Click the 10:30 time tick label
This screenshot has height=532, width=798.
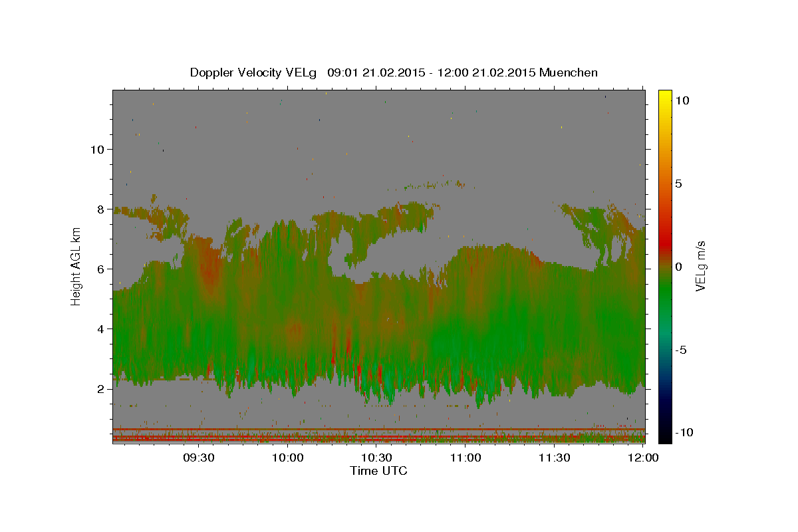click(x=376, y=458)
